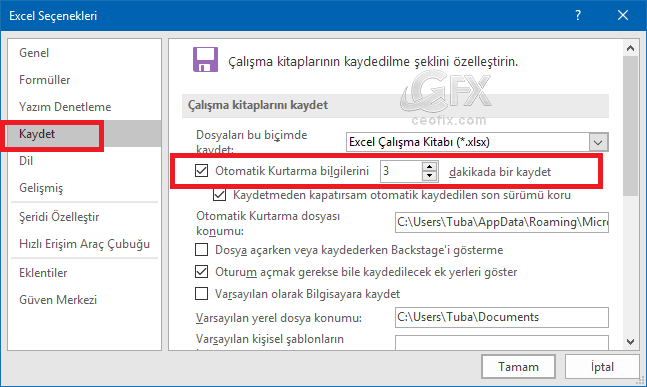This screenshot has width=647, height=387.
Task: Toggle kaydedilecek ek yerleri göster checkbox
Action: tap(201, 271)
